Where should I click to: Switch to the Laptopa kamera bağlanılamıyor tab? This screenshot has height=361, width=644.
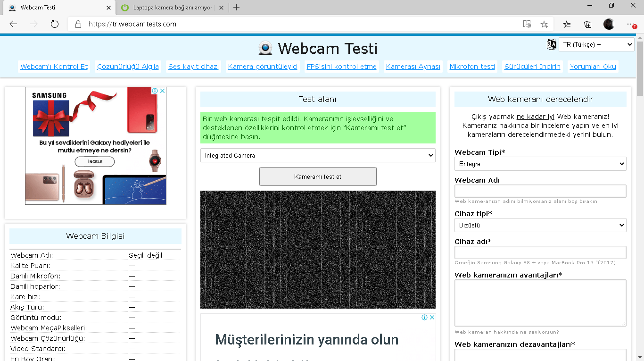tap(172, 8)
